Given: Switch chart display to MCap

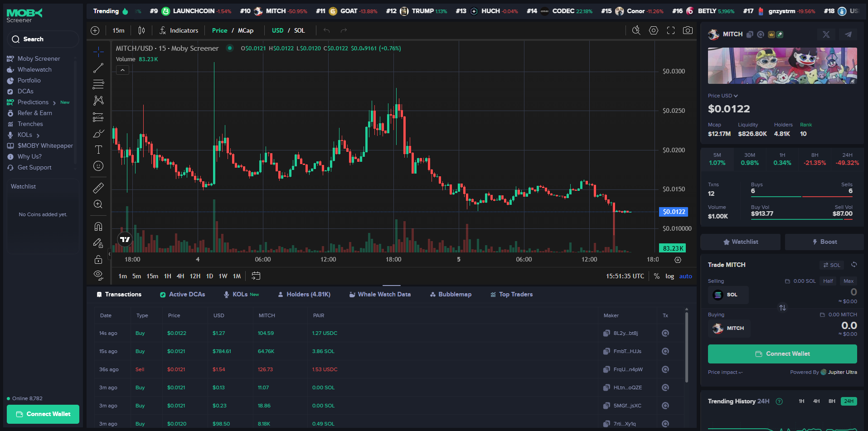Looking at the screenshot, I should (246, 30).
